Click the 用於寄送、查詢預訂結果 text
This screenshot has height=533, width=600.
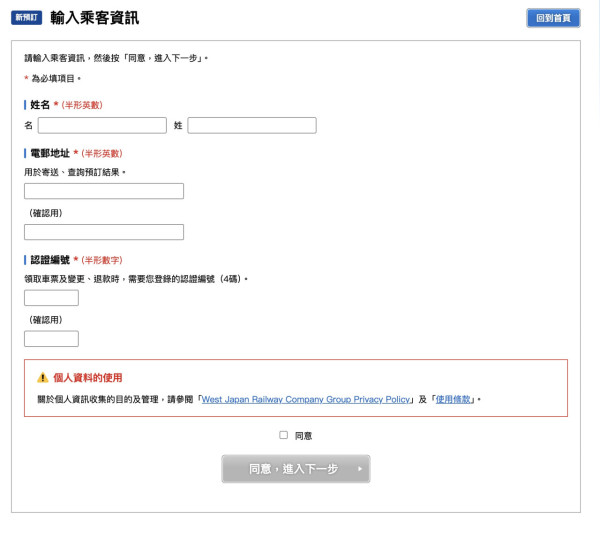coord(75,172)
